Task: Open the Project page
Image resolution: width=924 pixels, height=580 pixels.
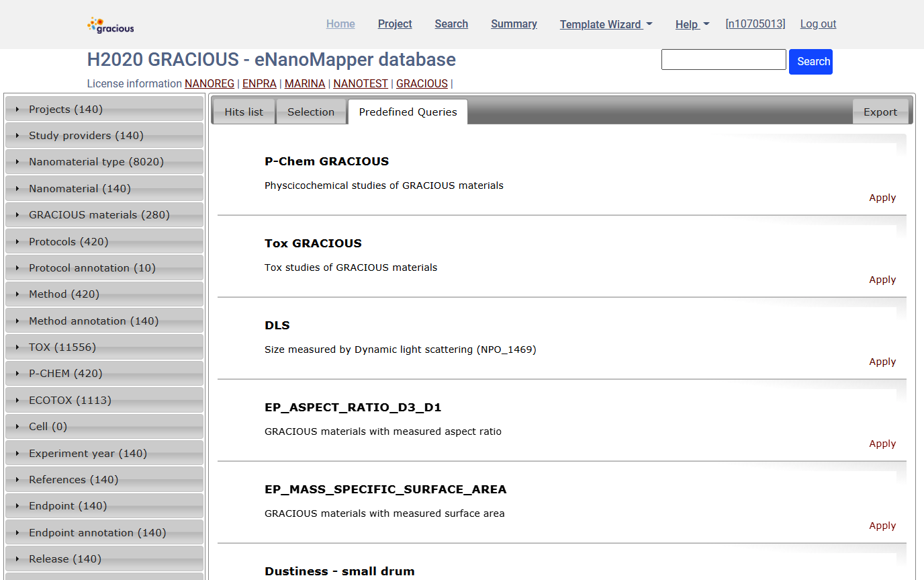Action: pyautogui.click(x=395, y=24)
